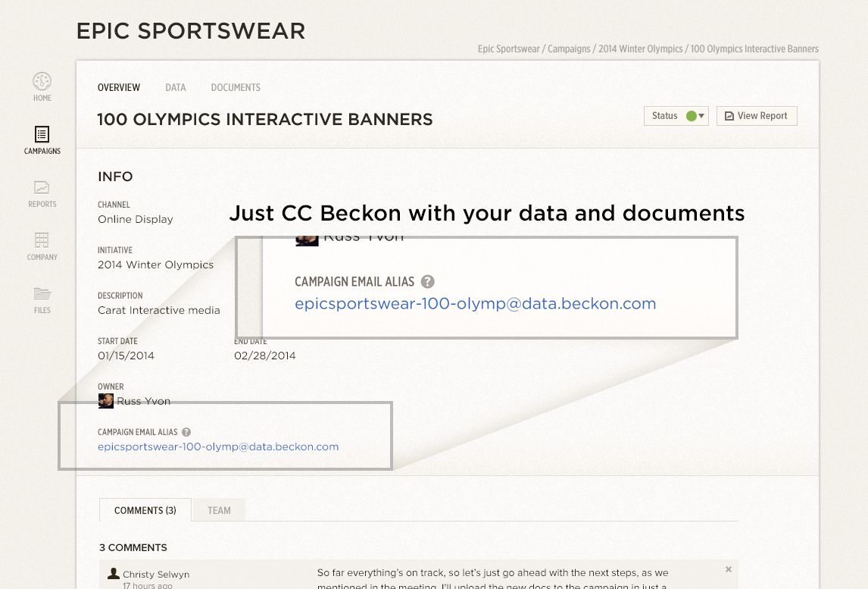
Task: Click the Overview tab
Action: click(x=119, y=87)
